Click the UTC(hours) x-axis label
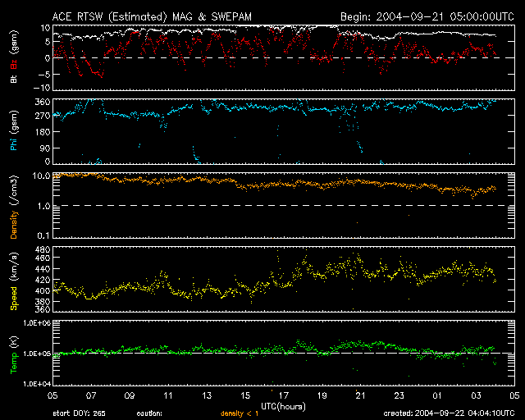This screenshot has width=525, height=420. coord(283,404)
